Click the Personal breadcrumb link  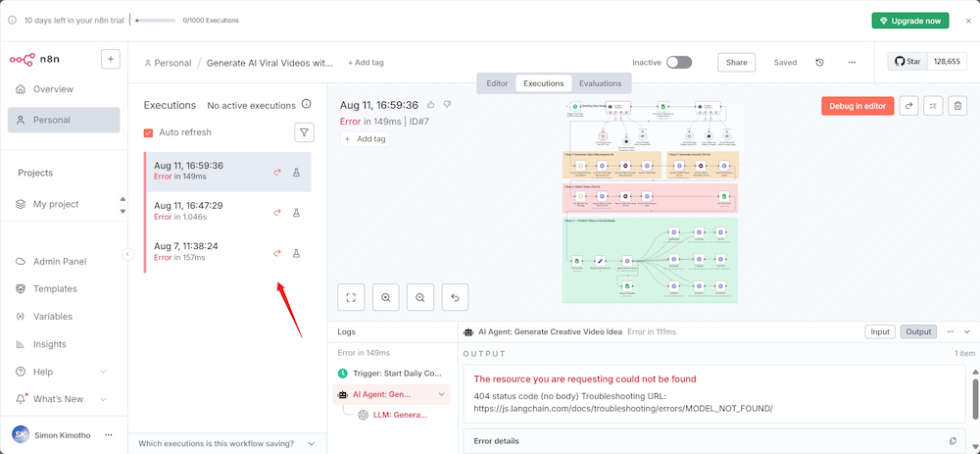pyautogui.click(x=168, y=63)
